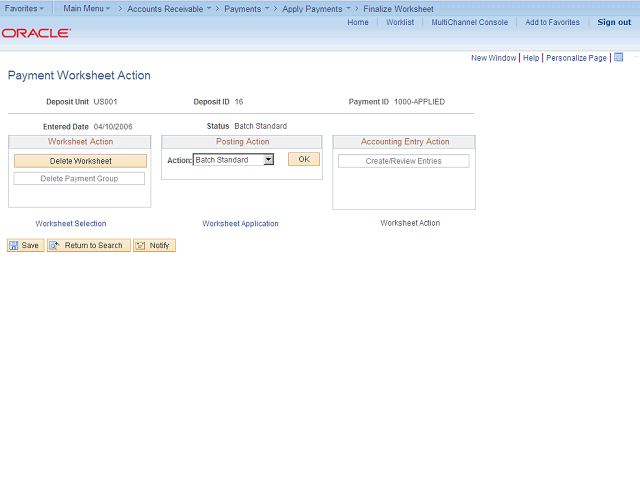Expand the Accounts Receivable breadcrumb arrow

click(x=209, y=8)
